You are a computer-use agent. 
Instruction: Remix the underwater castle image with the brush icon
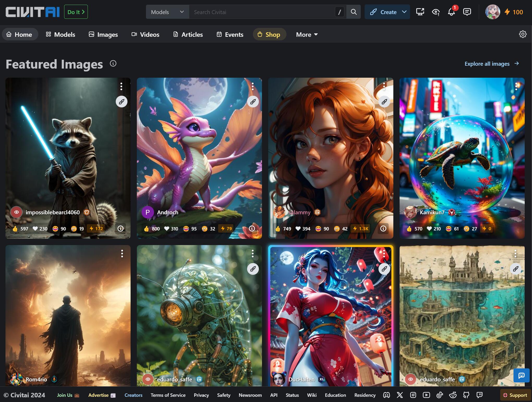tap(516, 269)
